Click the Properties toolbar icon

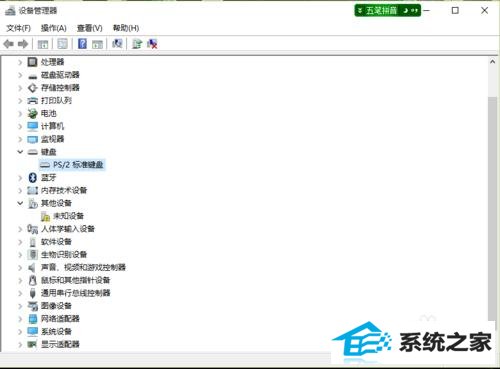click(x=62, y=44)
